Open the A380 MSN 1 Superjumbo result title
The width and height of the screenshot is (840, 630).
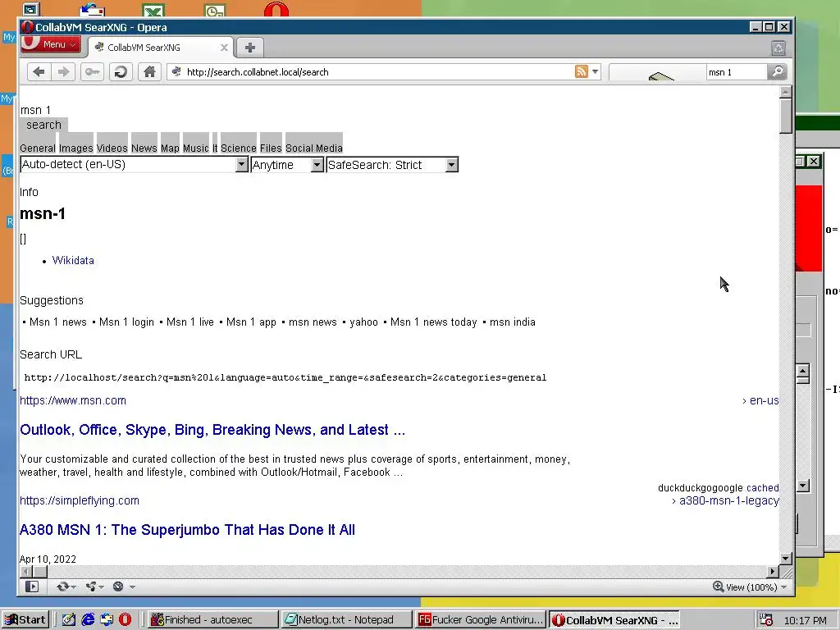[x=187, y=530]
